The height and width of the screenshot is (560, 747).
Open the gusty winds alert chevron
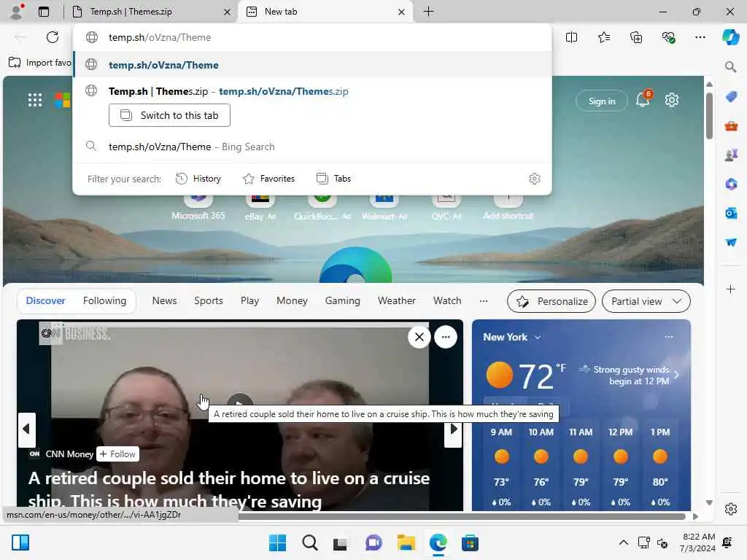[x=676, y=375]
